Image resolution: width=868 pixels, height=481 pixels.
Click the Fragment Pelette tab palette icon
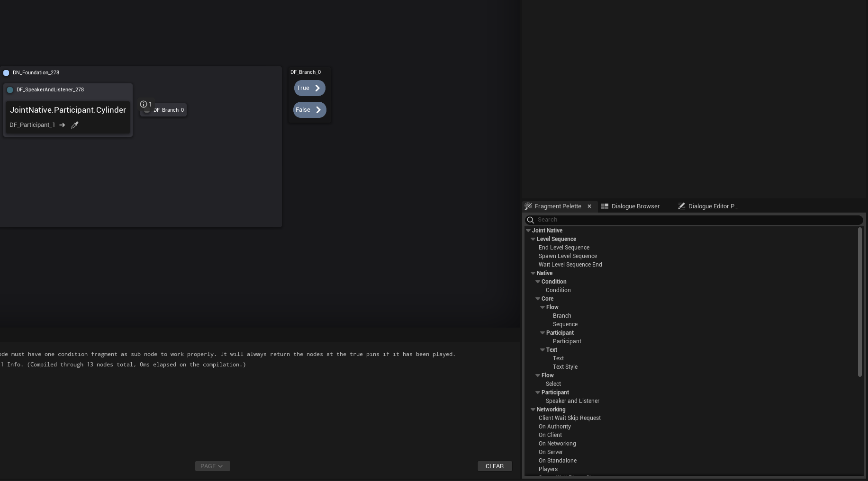tap(528, 206)
